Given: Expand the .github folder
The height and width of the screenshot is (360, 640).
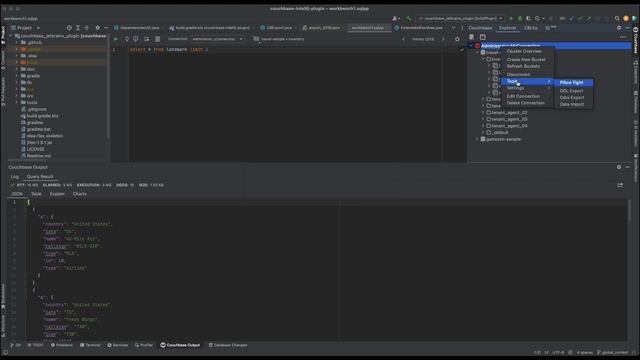Looking at the screenshot, I should click(16, 42).
